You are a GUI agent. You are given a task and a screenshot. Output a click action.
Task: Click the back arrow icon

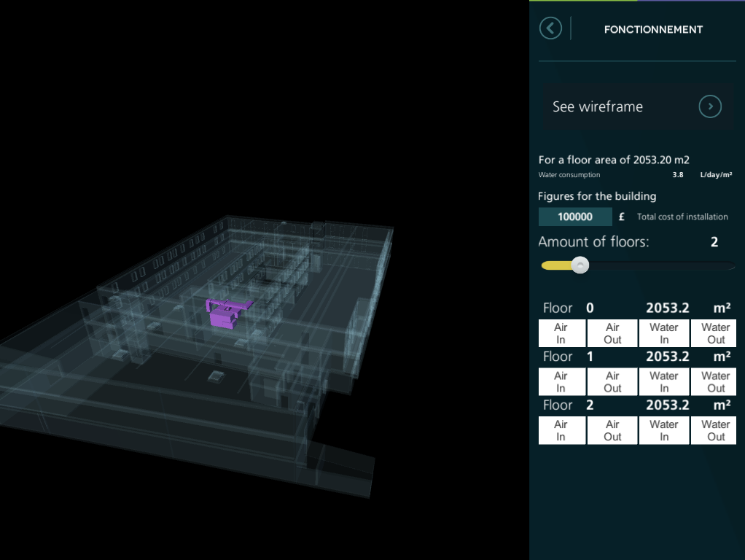pos(550,28)
